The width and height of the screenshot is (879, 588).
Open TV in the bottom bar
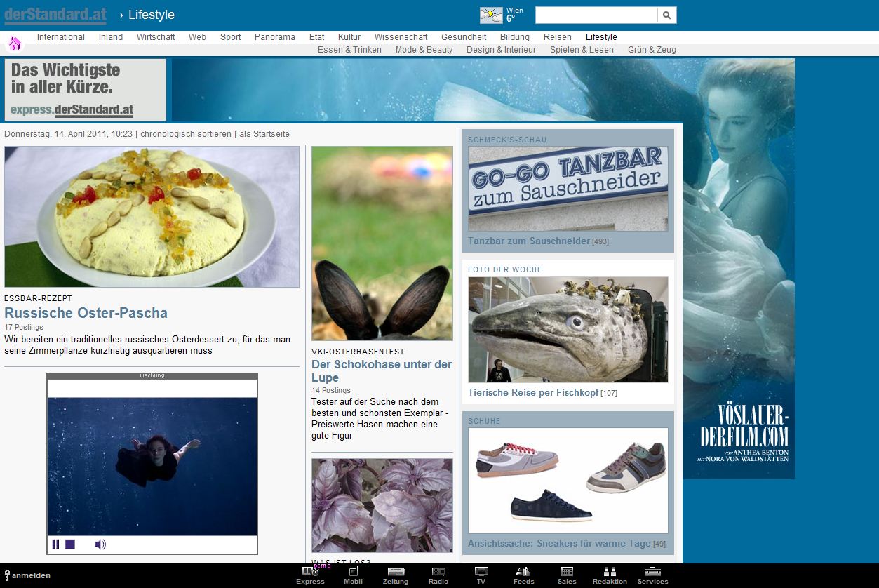click(x=481, y=575)
